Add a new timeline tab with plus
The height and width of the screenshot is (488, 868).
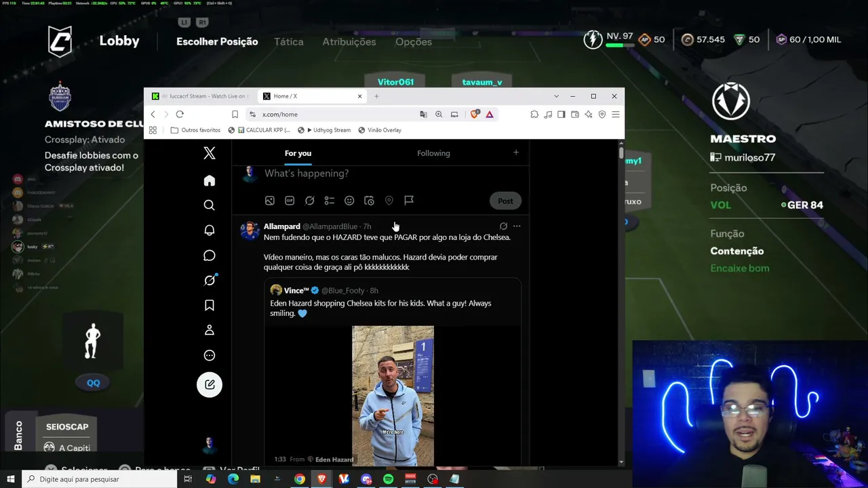[516, 152]
